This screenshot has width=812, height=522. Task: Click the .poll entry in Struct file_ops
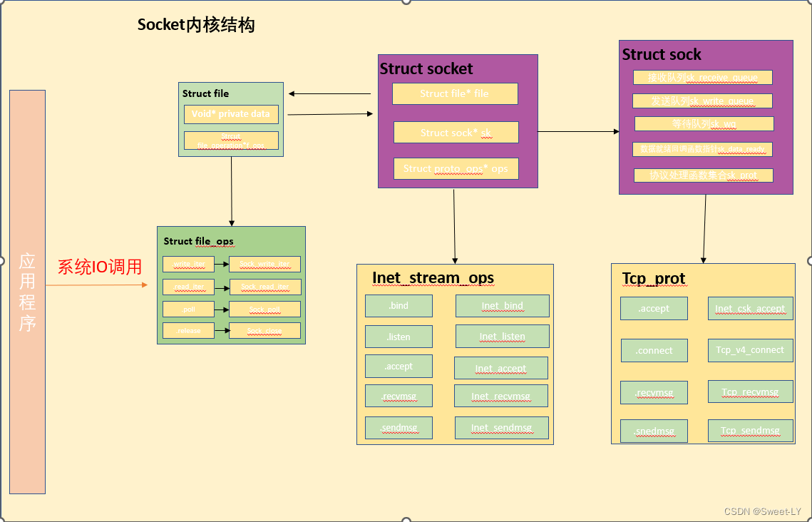tap(188, 309)
